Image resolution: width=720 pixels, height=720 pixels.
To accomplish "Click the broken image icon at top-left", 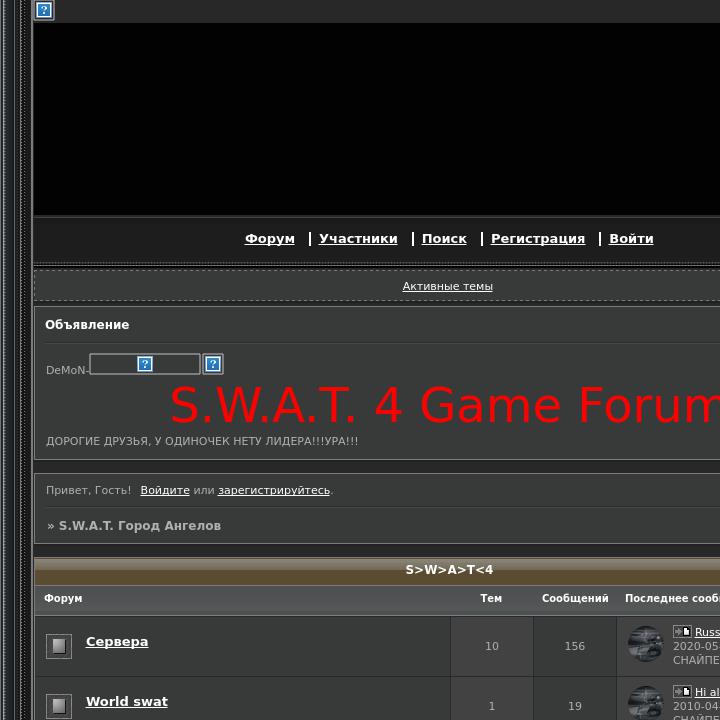I will coord(44,10).
